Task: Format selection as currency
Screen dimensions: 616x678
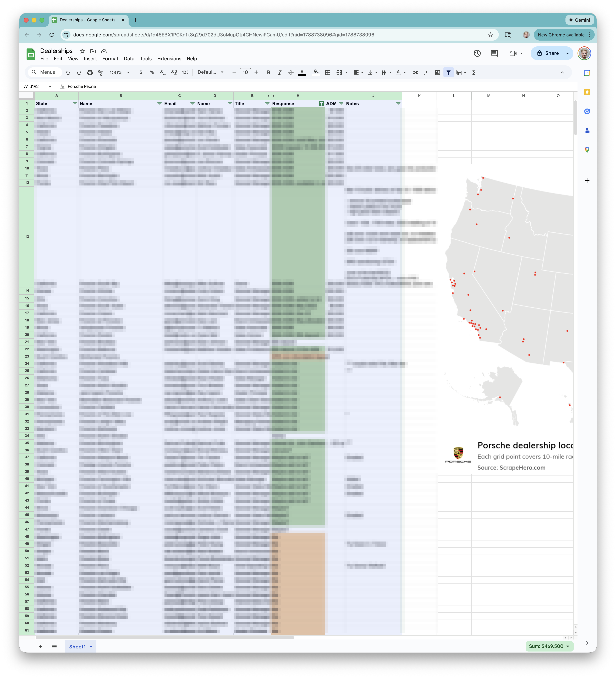Action: click(x=141, y=72)
